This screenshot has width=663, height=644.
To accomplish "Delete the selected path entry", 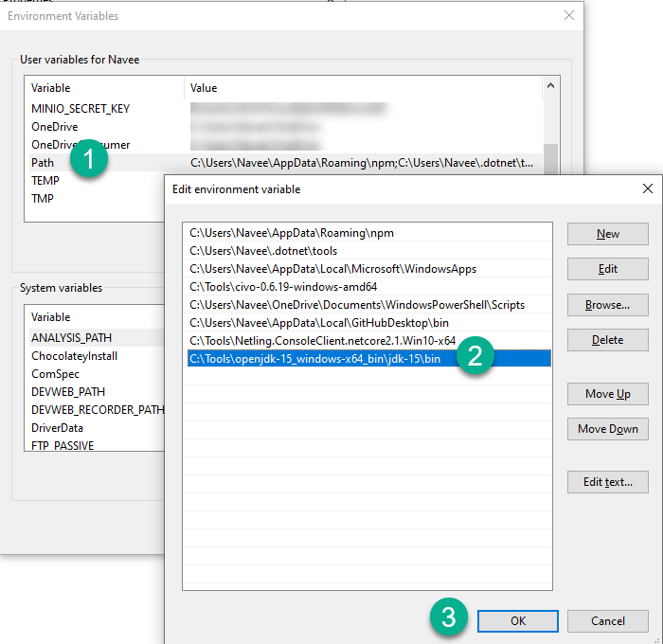I will [608, 340].
